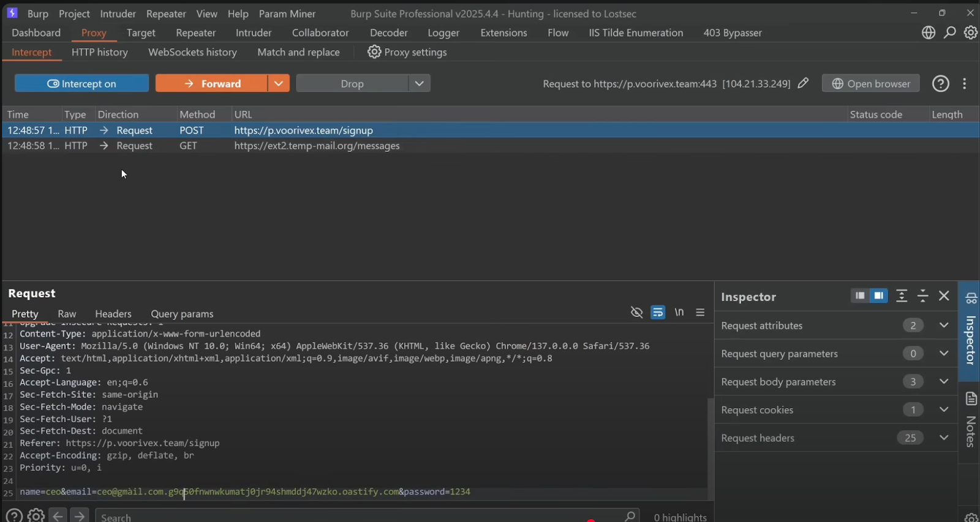The height and width of the screenshot is (522, 980).
Task: Switch to WebSockets history subtab
Action: (x=192, y=52)
